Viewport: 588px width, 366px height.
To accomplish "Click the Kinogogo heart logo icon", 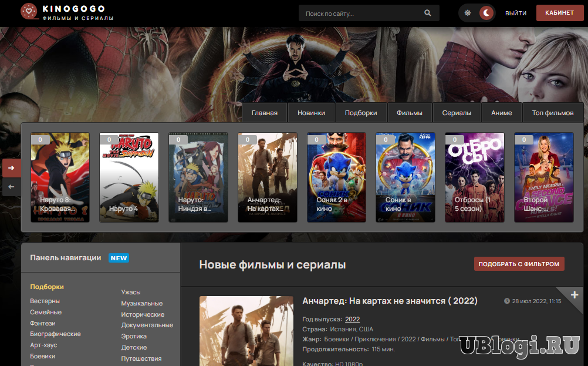I will pos(29,11).
